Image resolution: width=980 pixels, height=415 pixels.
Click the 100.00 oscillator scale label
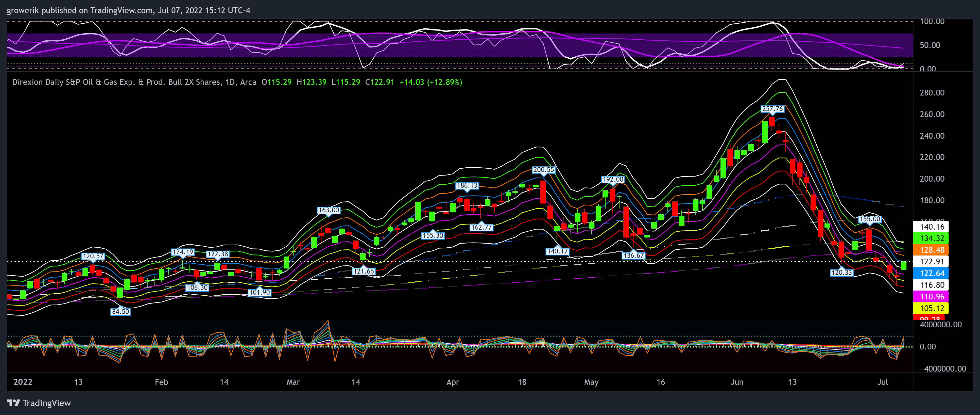(932, 22)
